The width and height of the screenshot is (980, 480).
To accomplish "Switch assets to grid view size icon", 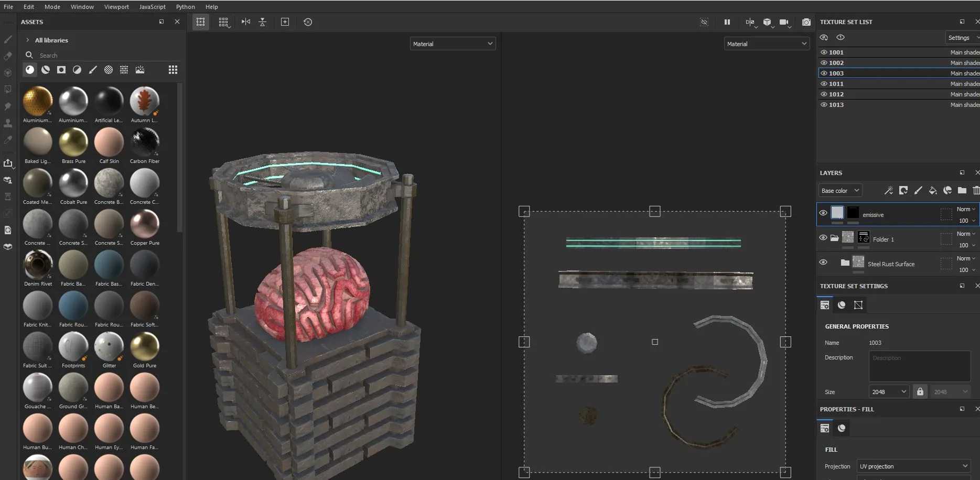I will [173, 70].
